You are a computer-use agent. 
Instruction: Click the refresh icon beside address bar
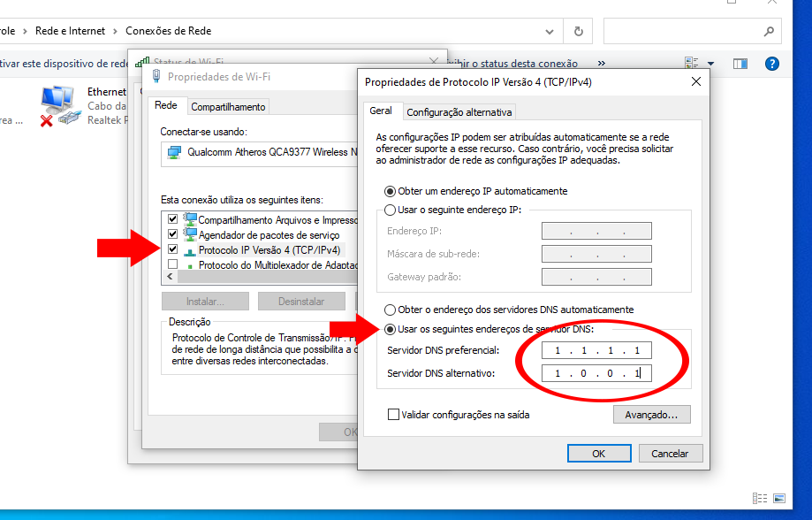(578, 31)
